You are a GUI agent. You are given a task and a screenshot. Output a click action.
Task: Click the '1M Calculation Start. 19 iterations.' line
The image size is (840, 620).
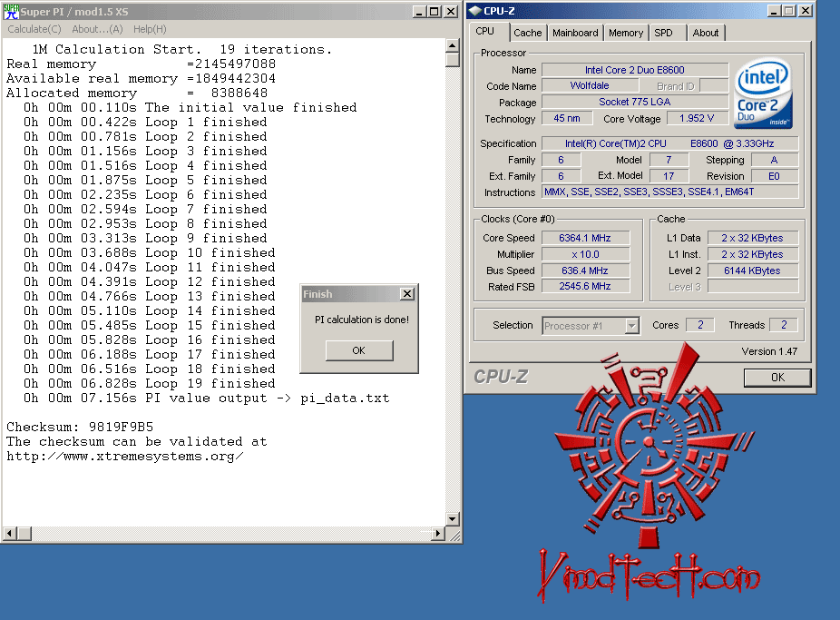pyautogui.click(x=182, y=50)
